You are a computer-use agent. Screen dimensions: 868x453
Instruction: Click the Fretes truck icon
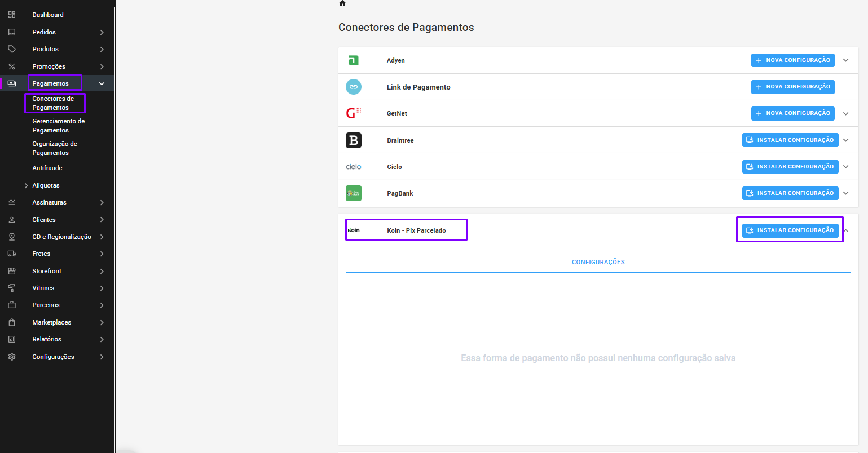[12, 254]
